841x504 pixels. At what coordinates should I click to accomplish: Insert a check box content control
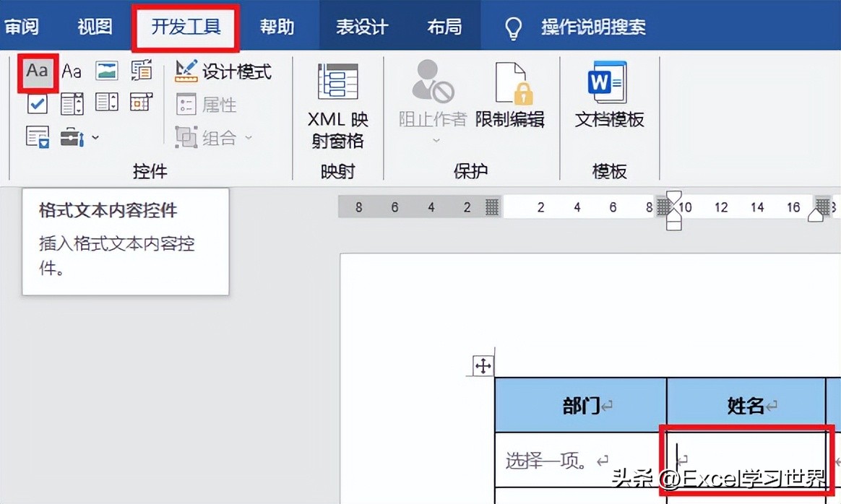point(38,103)
